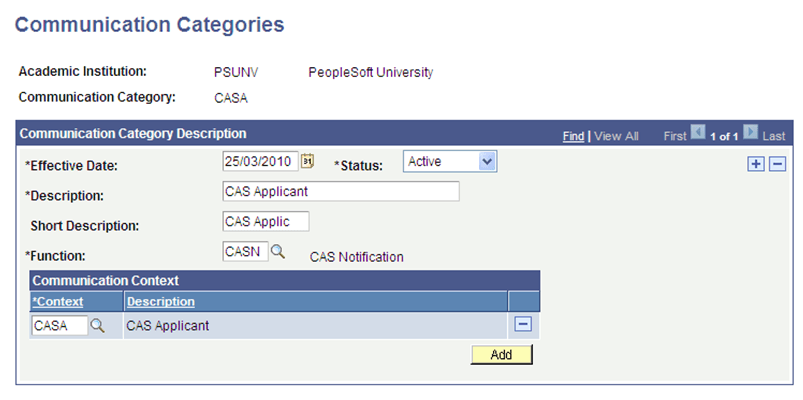Go to previous row arrow
803x400 pixels.
[699, 133]
